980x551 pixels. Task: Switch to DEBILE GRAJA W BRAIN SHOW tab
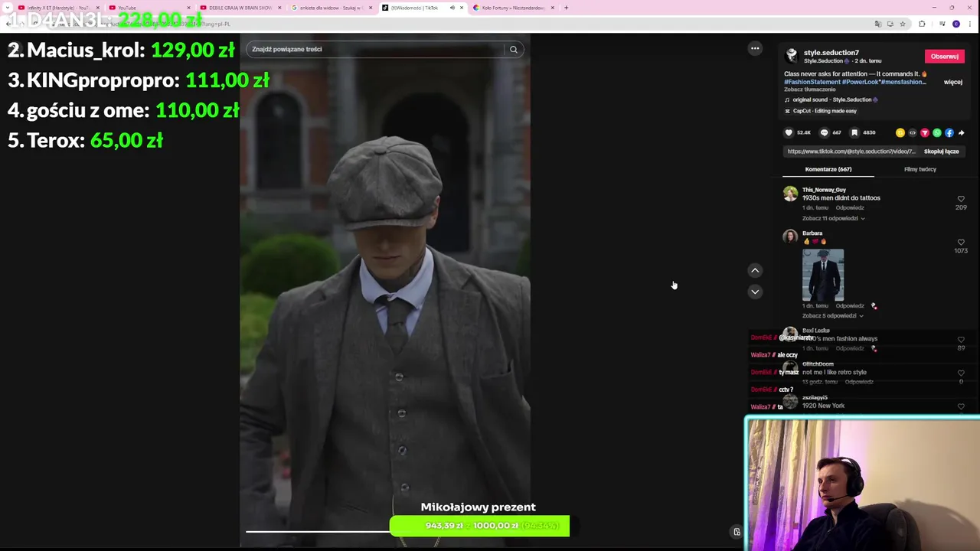pyautogui.click(x=240, y=8)
